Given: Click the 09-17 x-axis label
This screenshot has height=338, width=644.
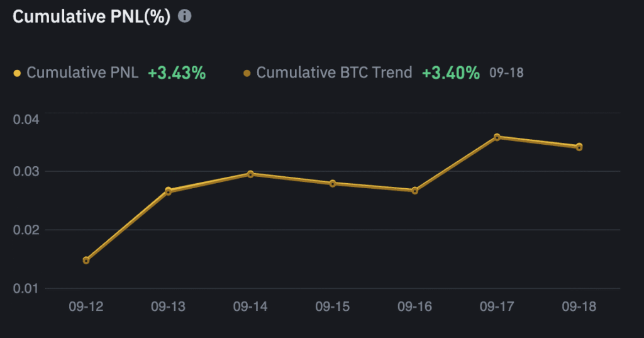Looking at the screenshot, I should click(497, 307).
